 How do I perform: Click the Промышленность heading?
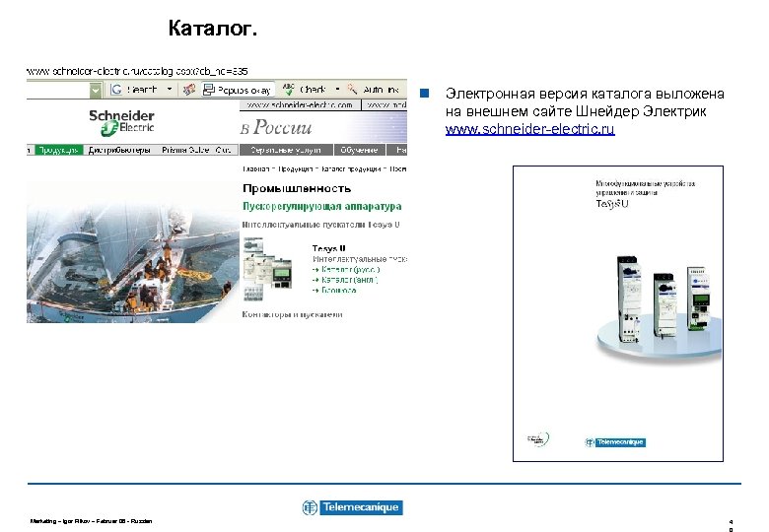click(297, 188)
